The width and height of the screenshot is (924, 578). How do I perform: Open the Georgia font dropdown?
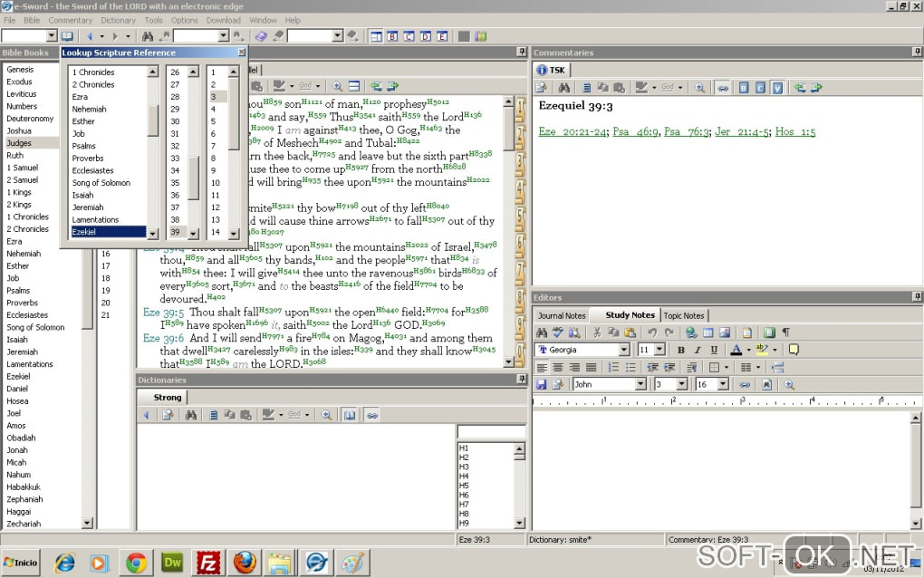(623, 350)
